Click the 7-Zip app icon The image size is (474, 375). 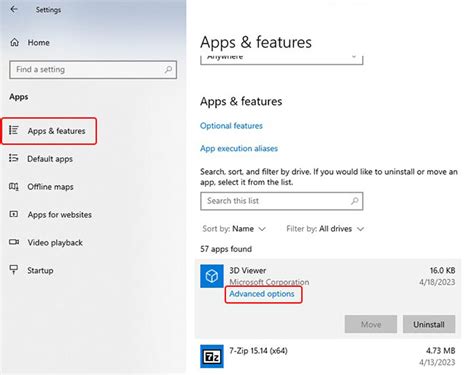click(212, 356)
